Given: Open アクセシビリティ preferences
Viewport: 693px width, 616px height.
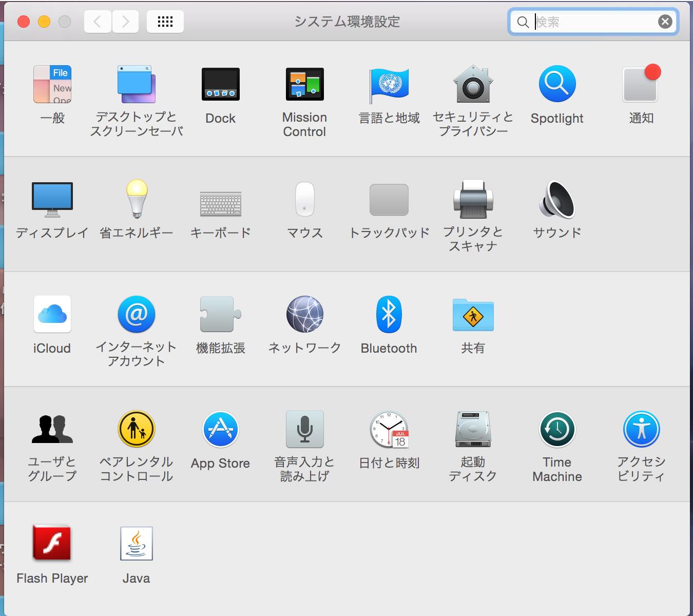Looking at the screenshot, I should 642,429.
